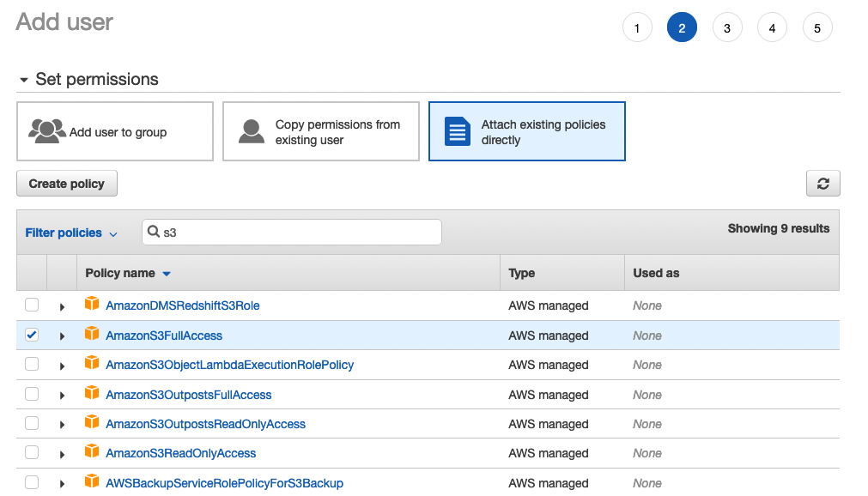Check the AmazonS3OutpostsFullAccess checkbox
The height and width of the screenshot is (496, 868).
[x=32, y=394]
